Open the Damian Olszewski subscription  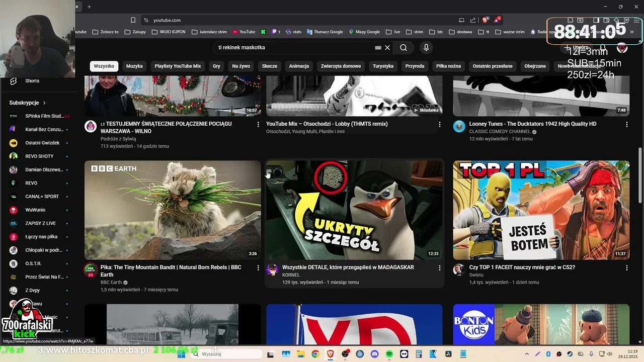(x=39, y=170)
